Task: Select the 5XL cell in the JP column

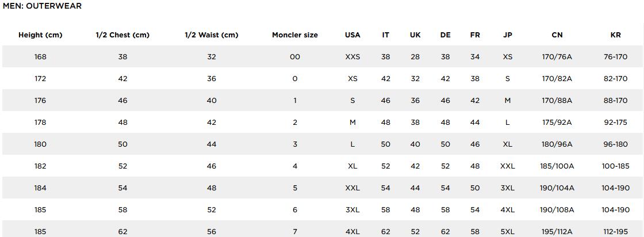Action: (x=507, y=232)
